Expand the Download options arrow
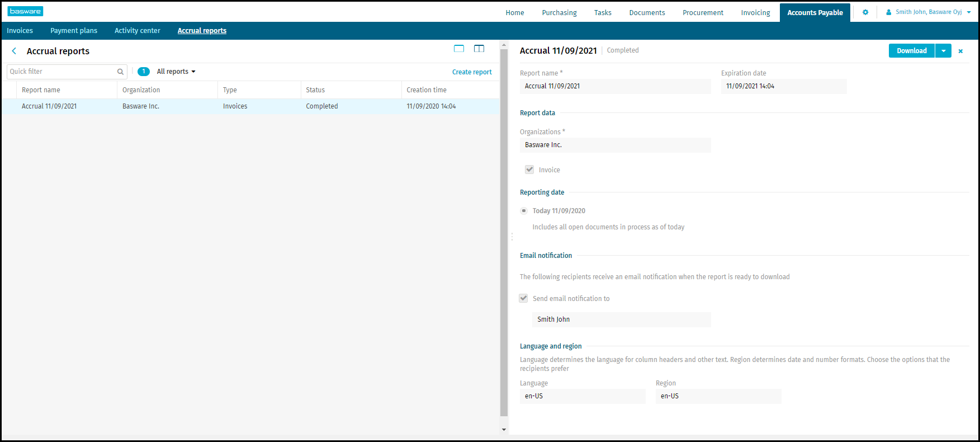Screen dimensions: 980x442 click(943, 51)
